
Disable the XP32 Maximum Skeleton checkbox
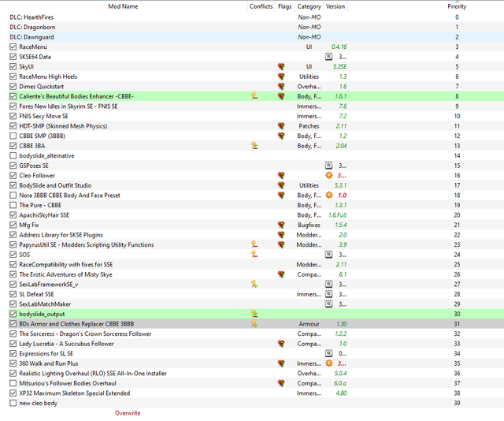click(x=13, y=393)
